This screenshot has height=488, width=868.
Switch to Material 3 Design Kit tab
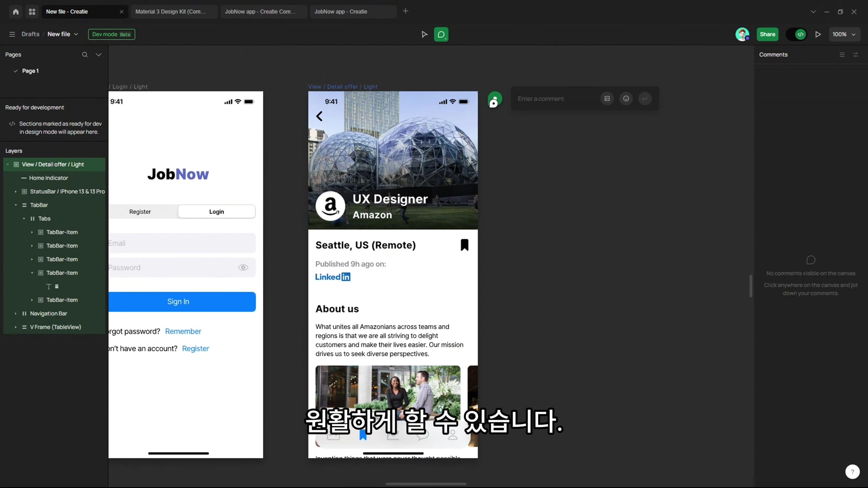174,12
